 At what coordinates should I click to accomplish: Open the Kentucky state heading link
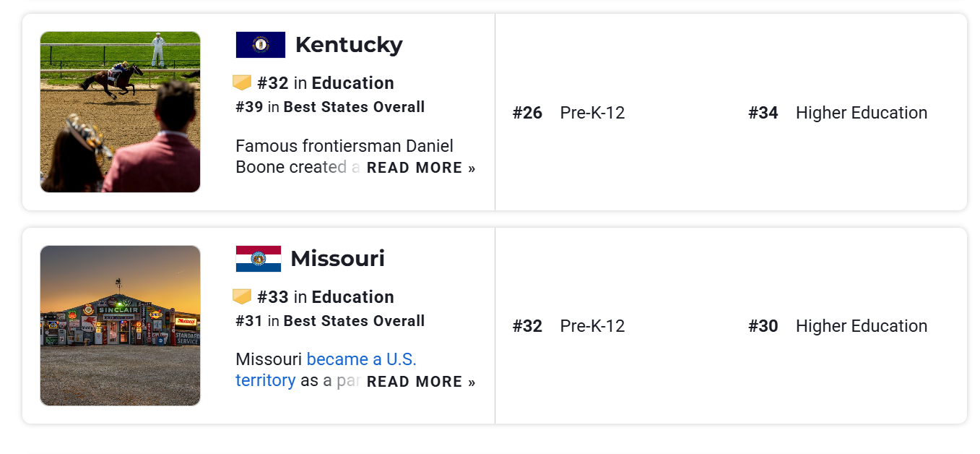pyautogui.click(x=349, y=45)
